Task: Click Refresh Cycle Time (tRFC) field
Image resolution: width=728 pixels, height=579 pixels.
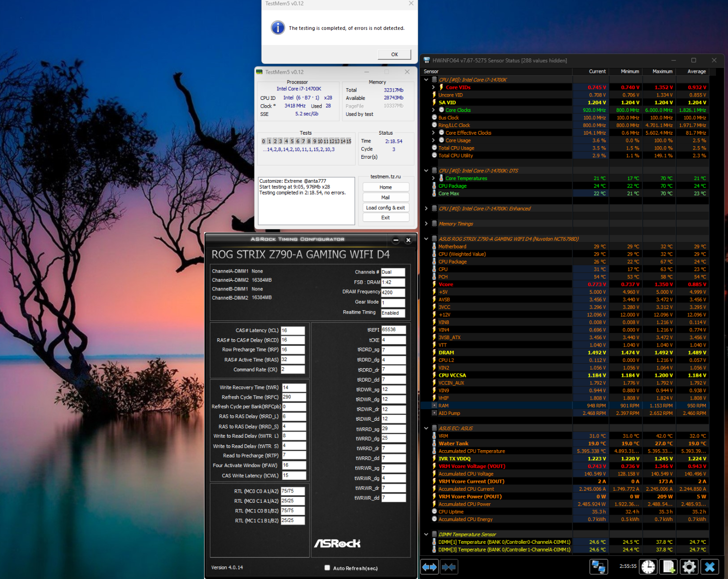Action: [293, 397]
